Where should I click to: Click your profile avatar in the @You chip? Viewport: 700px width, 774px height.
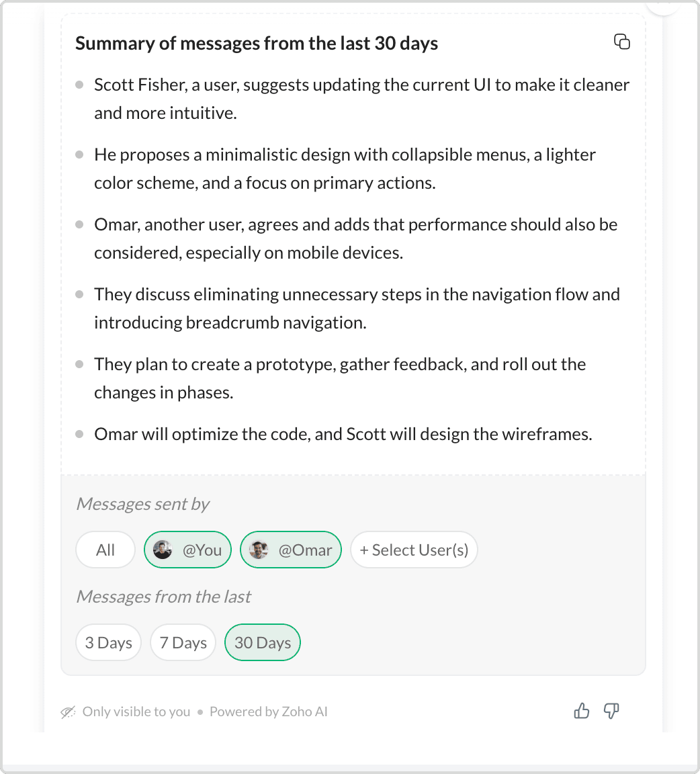[x=163, y=550]
